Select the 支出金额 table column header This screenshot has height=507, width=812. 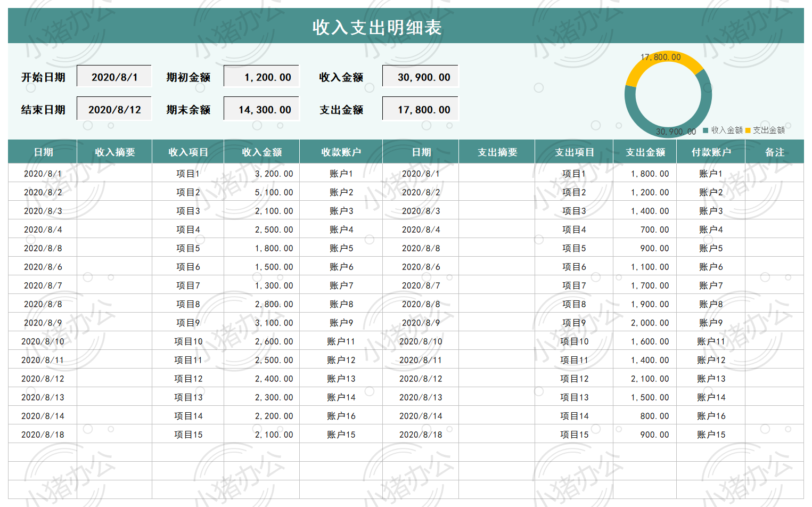(645, 152)
